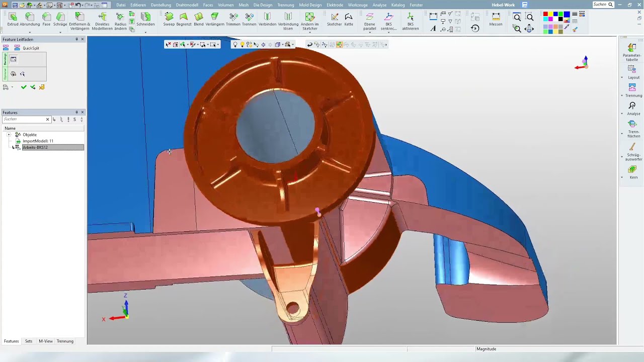Choose the Radius ändern tool
644x362 pixels.
tap(120, 22)
